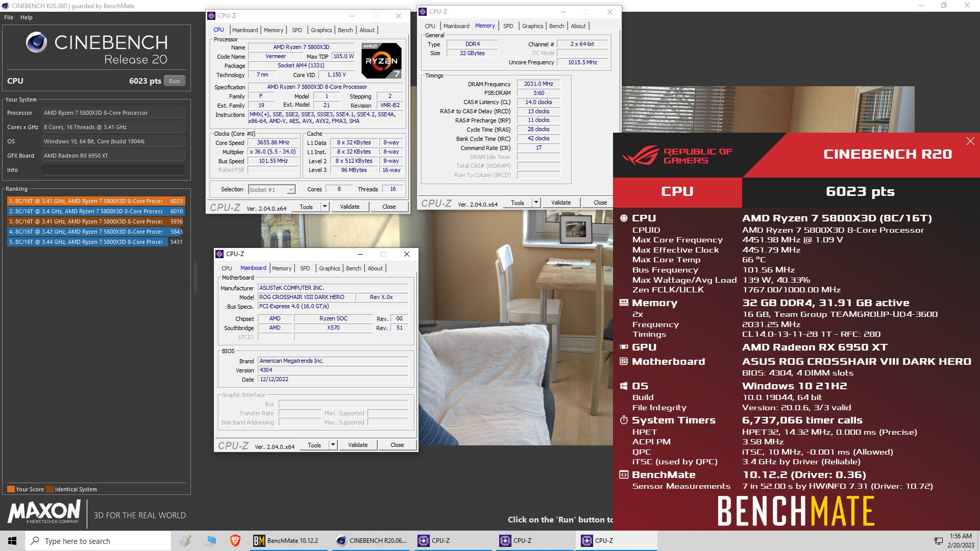Screen dimensions: 980x551
Task: Click the CPU-Z Mainboard window title icon
Action: 220,254
